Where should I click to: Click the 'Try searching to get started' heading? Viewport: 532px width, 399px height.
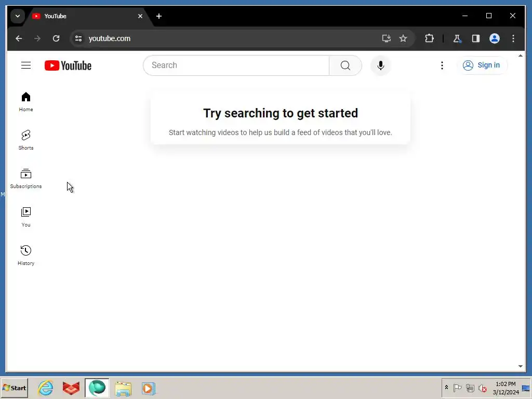click(280, 113)
